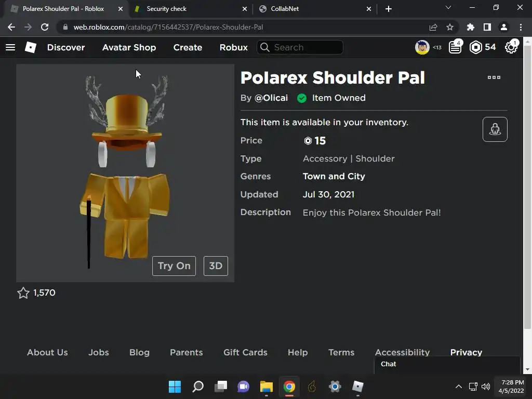Open the Chrome profile icon

click(x=504, y=27)
